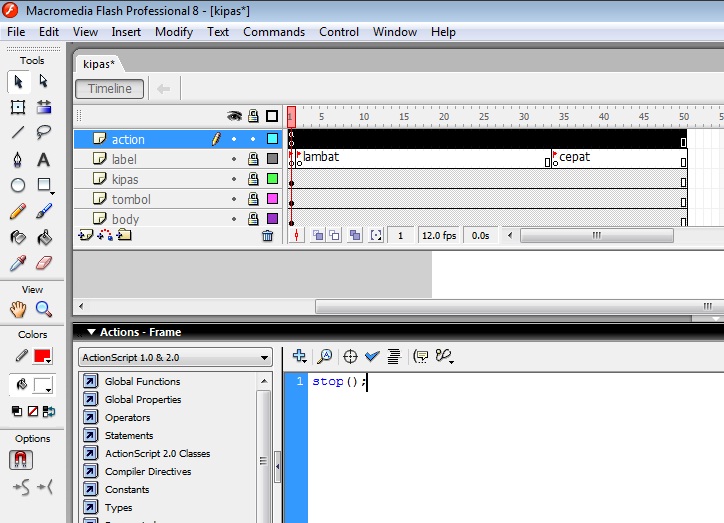The image size is (724, 523).
Task: Toggle show/hide all layers eye icon
Action: click(234, 116)
